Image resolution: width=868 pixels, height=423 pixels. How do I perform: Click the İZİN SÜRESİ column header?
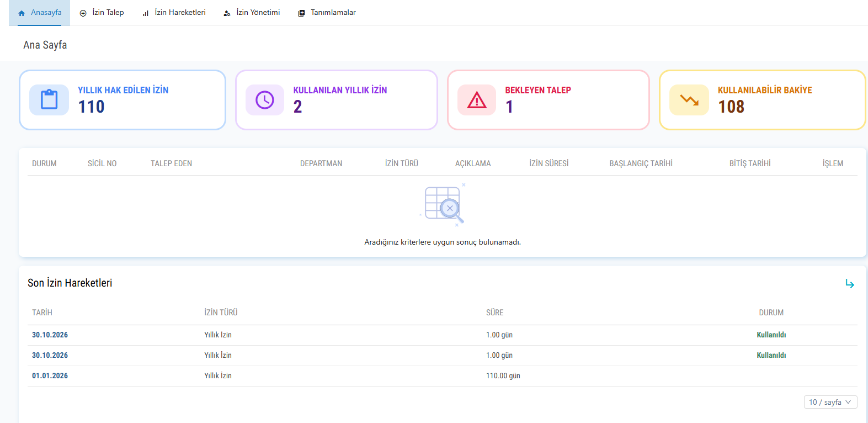549,163
